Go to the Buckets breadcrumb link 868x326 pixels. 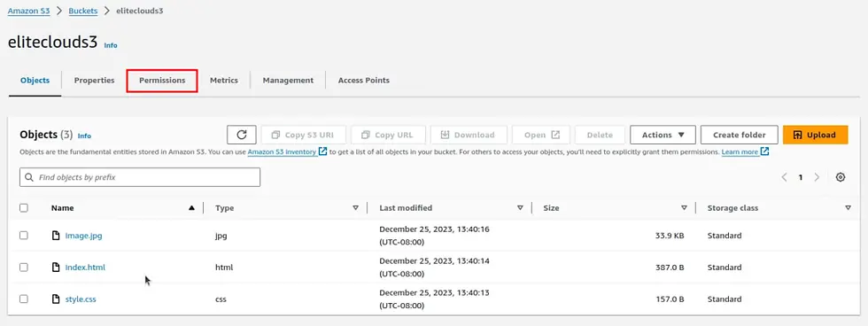83,11
